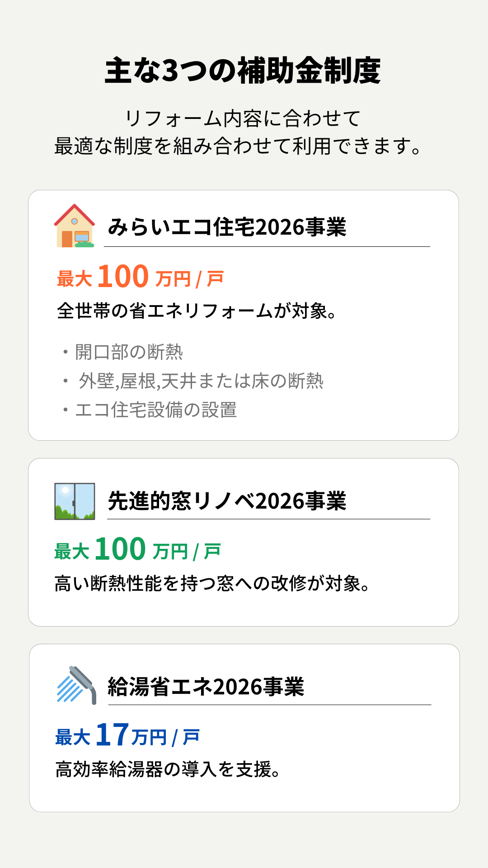Screen dimensions: 488x868
Task: Click the divider line under みらいエコ住宅2026事業
Action: coord(267,247)
